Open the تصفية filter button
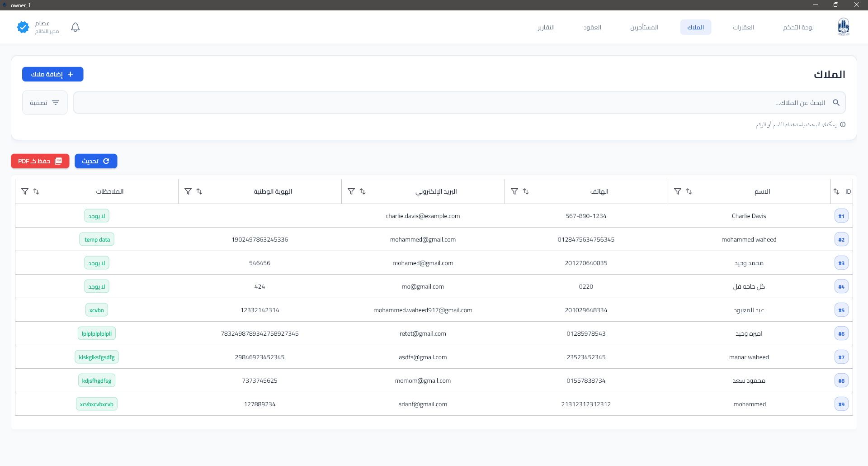 (x=45, y=103)
